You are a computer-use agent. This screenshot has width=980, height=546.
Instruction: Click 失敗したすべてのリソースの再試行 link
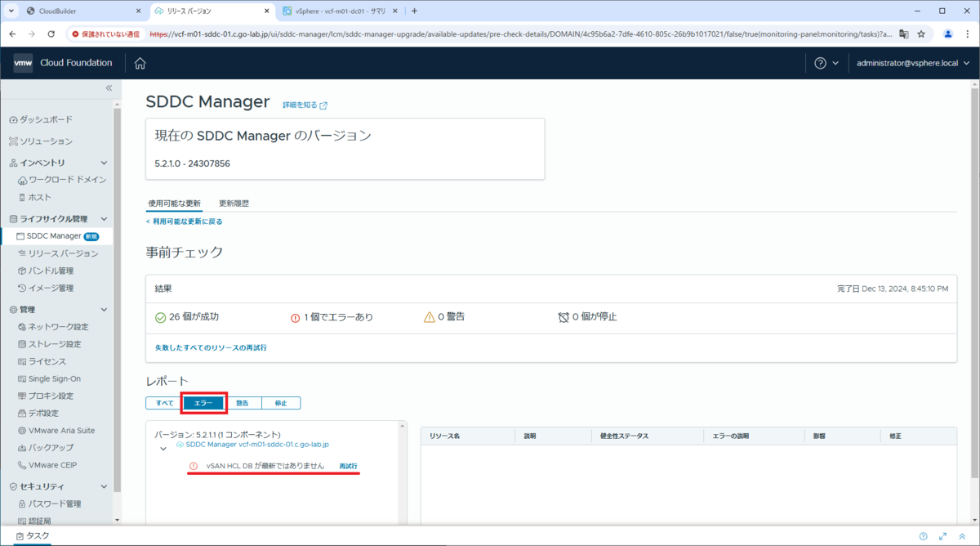point(211,347)
